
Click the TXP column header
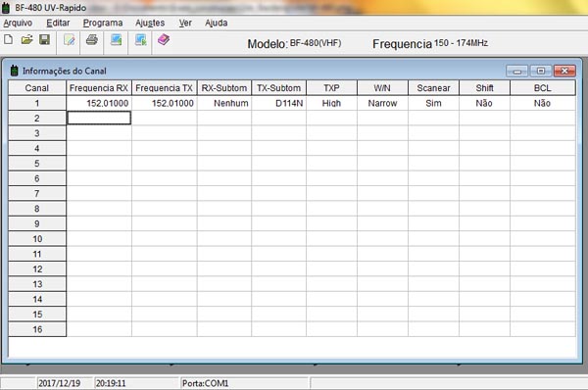[332, 88]
